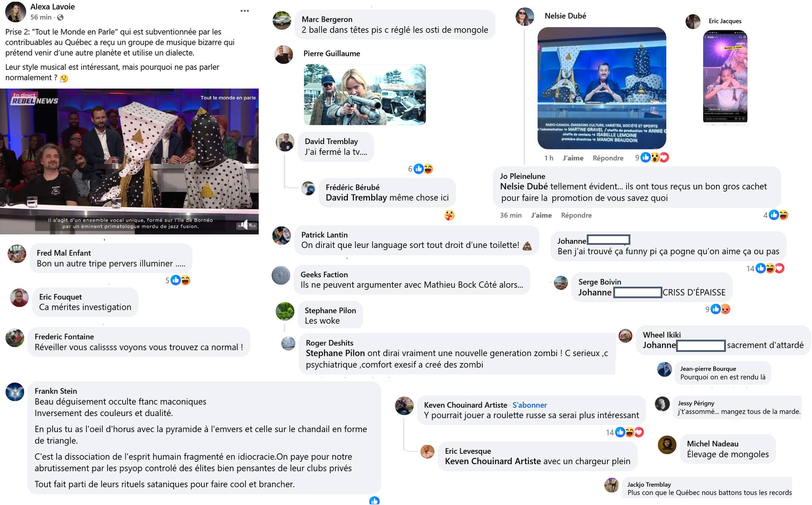The height and width of the screenshot is (505, 812).
Task: Click S'abonner next to Keven Chouinard Artiste
Action: pos(529,405)
